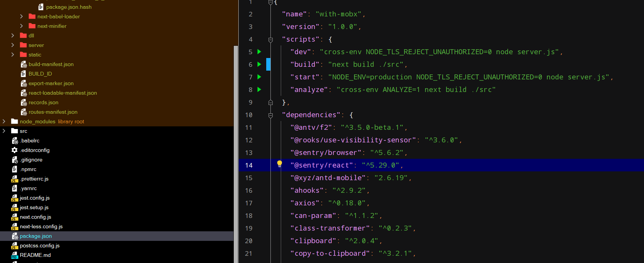Screen dimensions: 644x263
Task: Run the build script gutter arrow
Action: pos(259,64)
